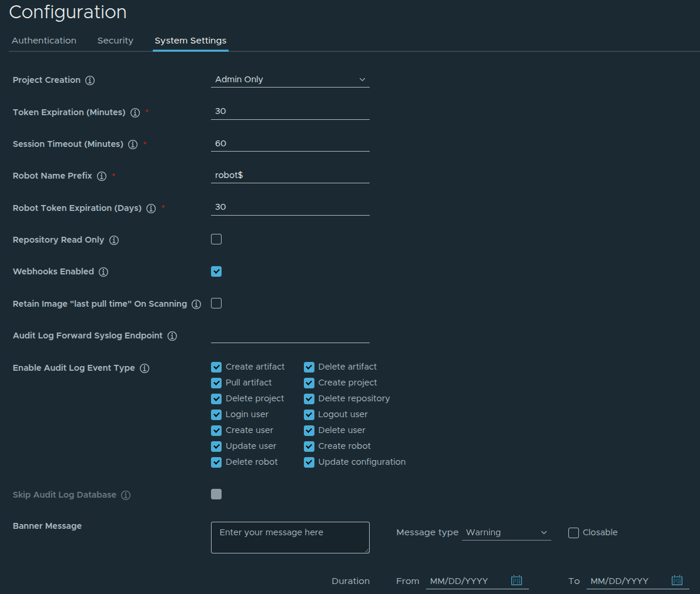The height and width of the screenshot is (594, 700).
Task: Switch to the Authentication tab
Action: click(44, 41)
